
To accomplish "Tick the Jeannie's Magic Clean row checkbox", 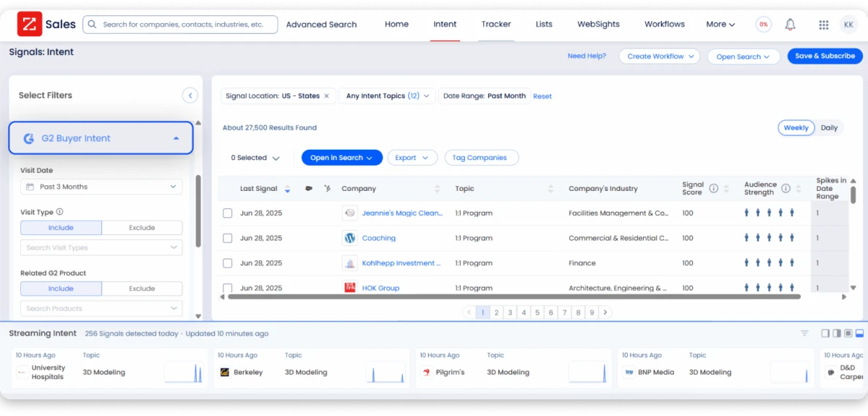I will click(x=227, y=213).
